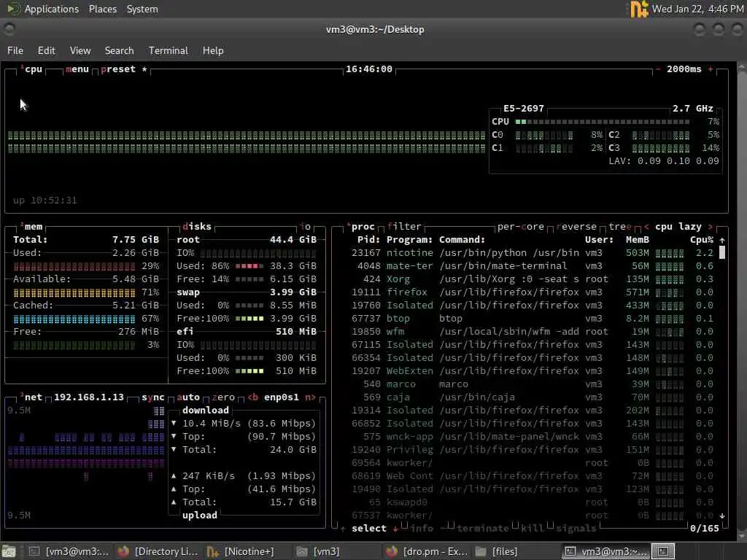This screenshot has height=560, width=747.
Task: Open the View menu
Action: (80, 50)
